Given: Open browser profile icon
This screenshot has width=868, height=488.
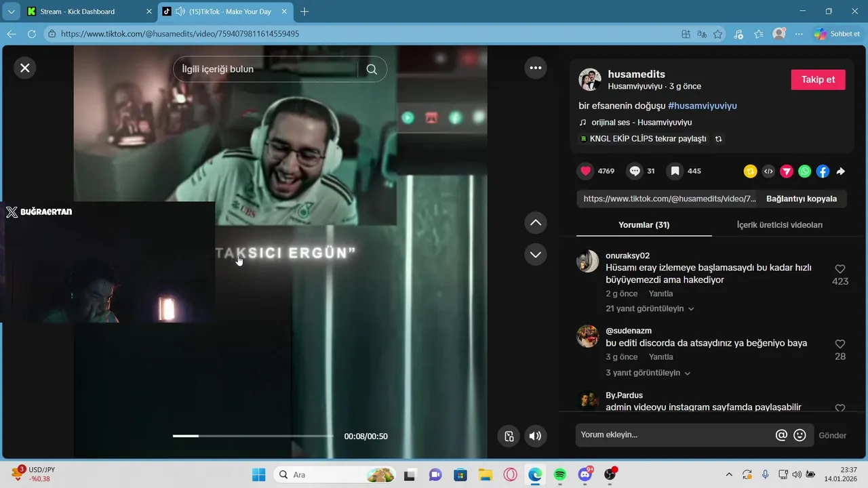Looking at the screenshot, I should click(x=779, y=33).
